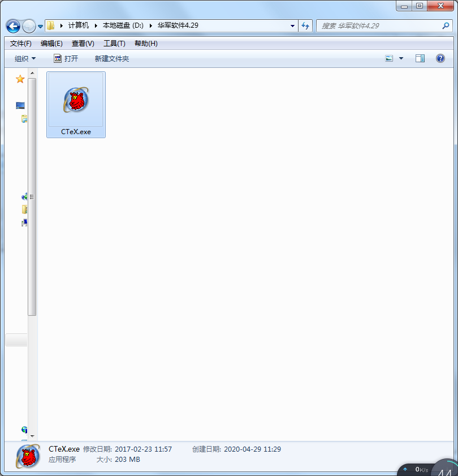Open the 文件(F) menu
The width and height of the screenshot is (458, 476).
point(20,44)
